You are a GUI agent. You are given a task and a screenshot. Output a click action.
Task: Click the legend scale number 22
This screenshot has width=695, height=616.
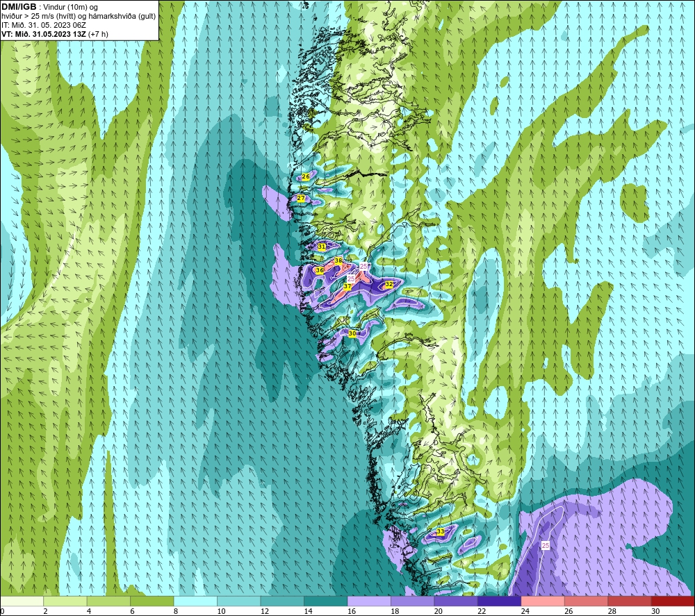point(482,611)
